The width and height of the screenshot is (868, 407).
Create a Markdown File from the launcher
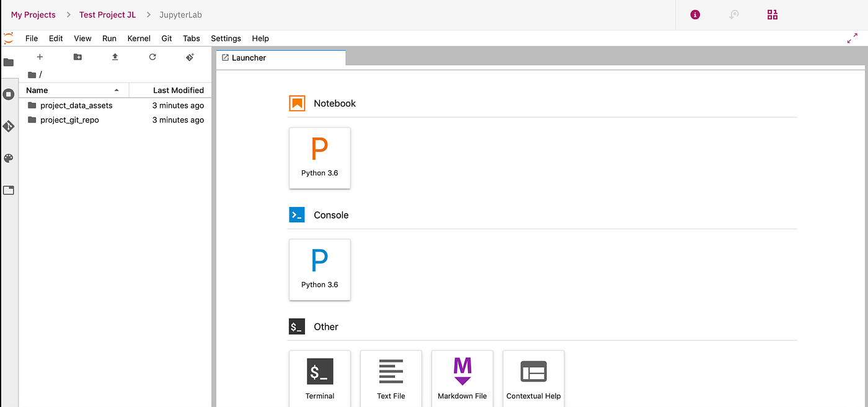pyautogui.click(x=462, y=378)
